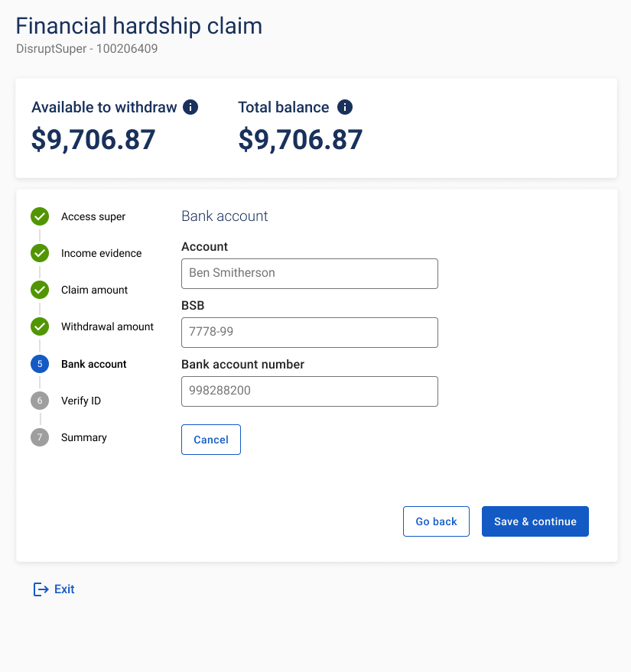Screen dimensions: 631x672
Task: Click step 6 circle for Verify ID
Action: point(40,401)
